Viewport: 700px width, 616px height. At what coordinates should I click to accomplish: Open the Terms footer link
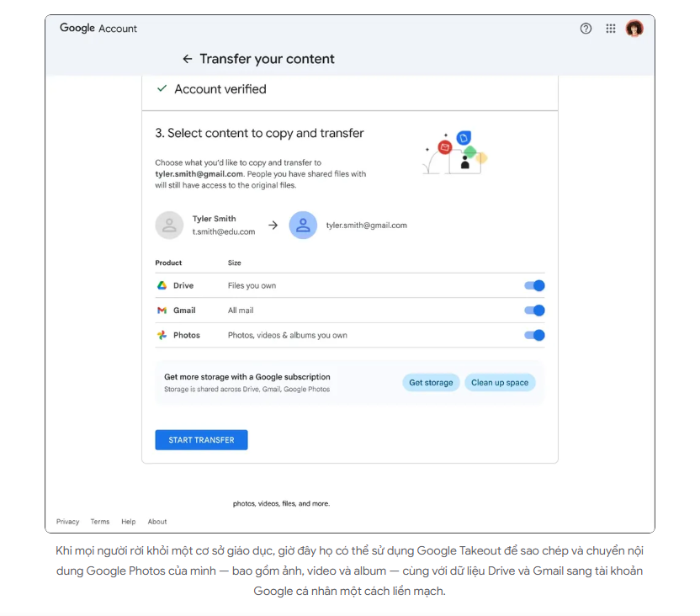tap(100, 522)
